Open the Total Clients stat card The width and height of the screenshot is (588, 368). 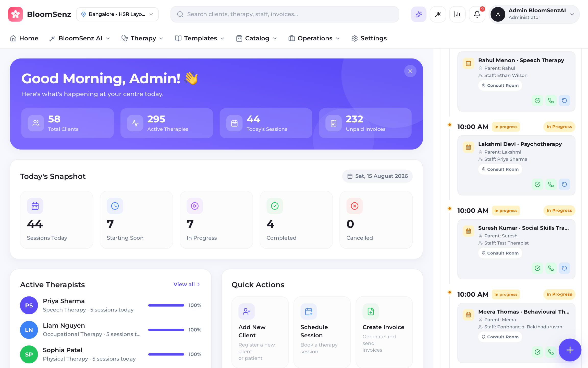(67, 123)
